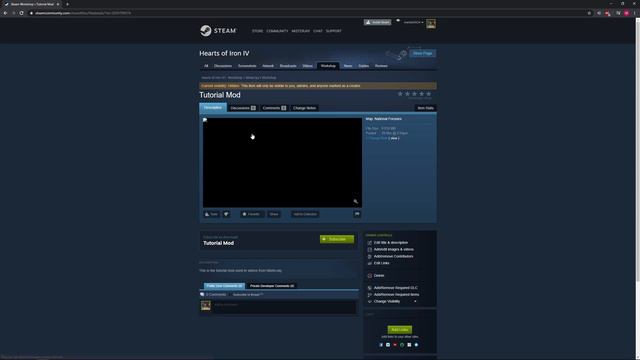The height and width of the screenshot is (360, 640).
Task: Open the item Discussions tab
Action: [242, 108]
